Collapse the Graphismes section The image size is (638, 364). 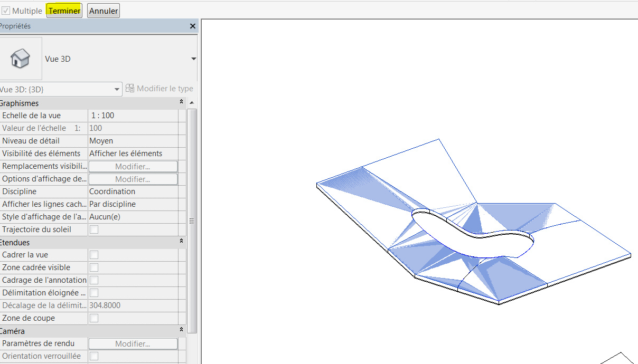pyautogui.click(x=182, y=103)
